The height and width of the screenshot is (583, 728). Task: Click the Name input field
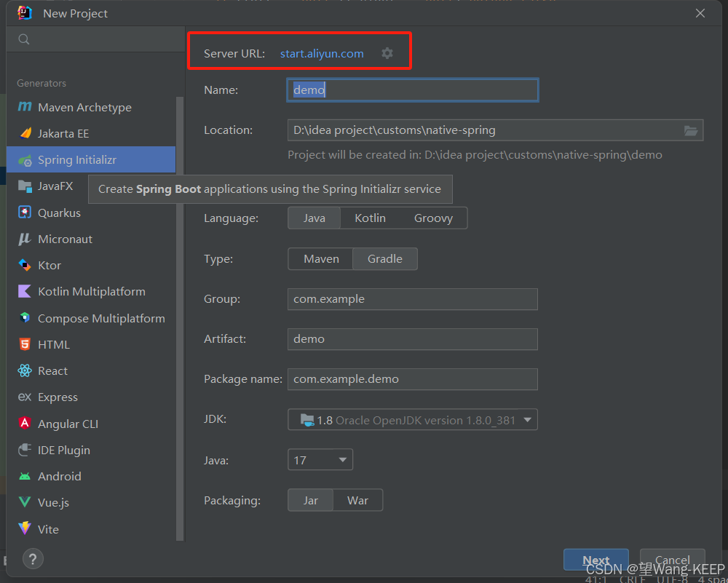413,90
